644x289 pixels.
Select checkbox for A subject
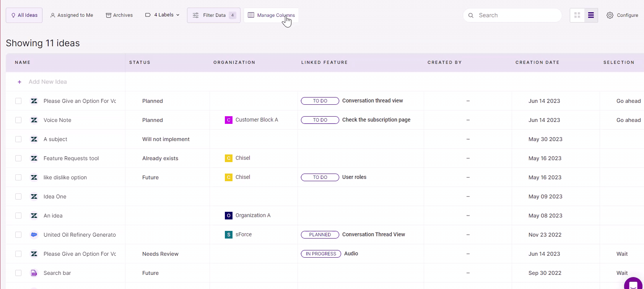pyautogui.click(x=18, y=139)
